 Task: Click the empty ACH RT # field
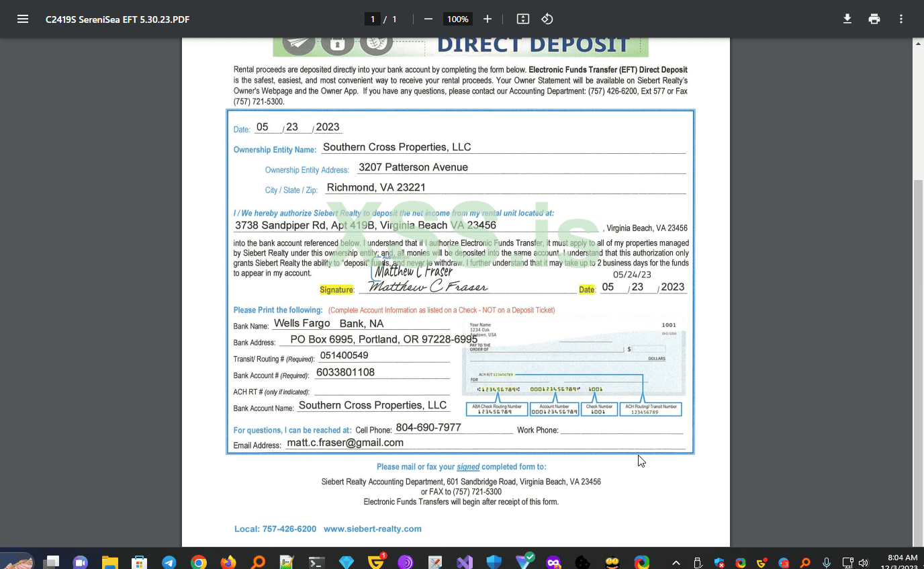[381, 389]
